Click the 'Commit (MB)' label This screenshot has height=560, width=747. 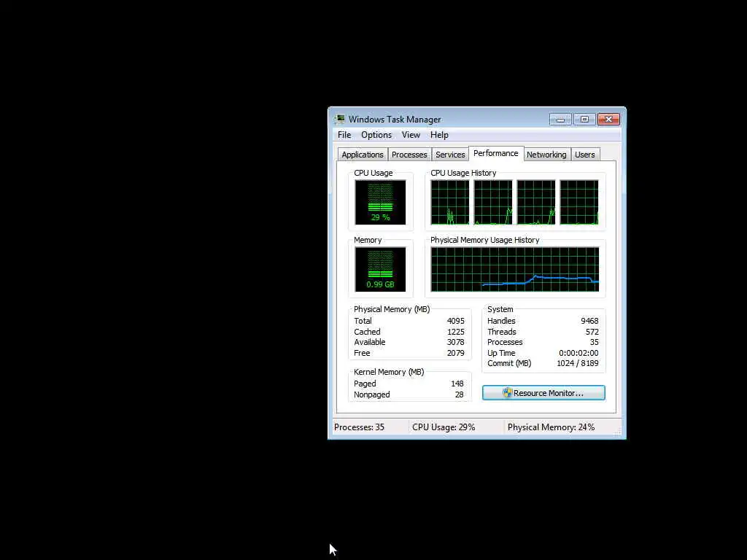coord(508,363)
